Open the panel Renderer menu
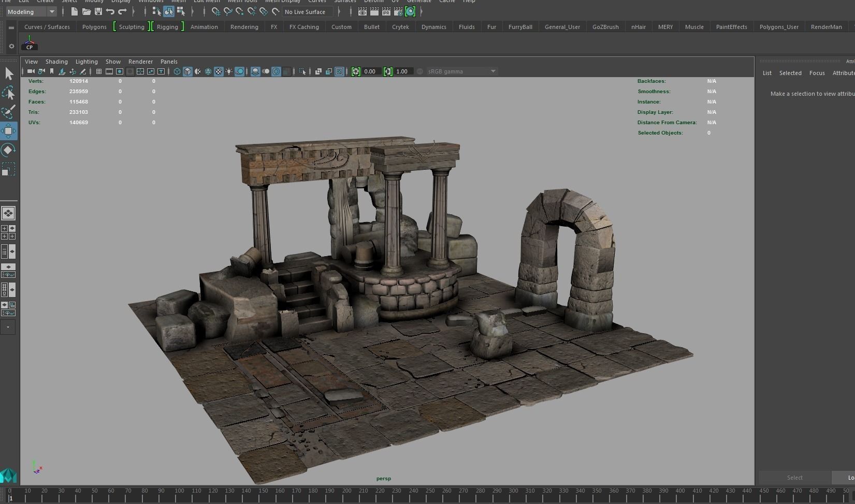Screen dimensions: 855x504 pos(140,62)
